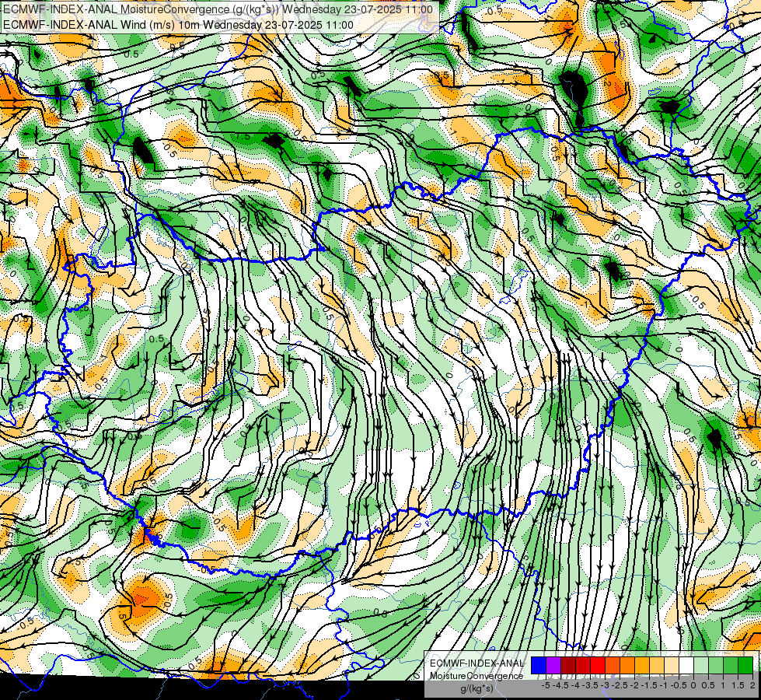Click the -3.5 tick label on the legend
The height and width of the screenshot is (700, 761).
coord(590,685)
